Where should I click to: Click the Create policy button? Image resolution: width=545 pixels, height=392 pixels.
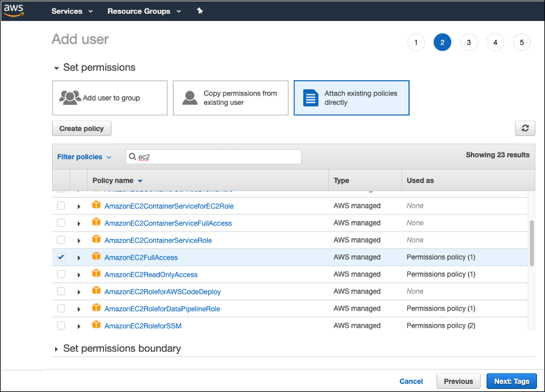tap(81, 128)
